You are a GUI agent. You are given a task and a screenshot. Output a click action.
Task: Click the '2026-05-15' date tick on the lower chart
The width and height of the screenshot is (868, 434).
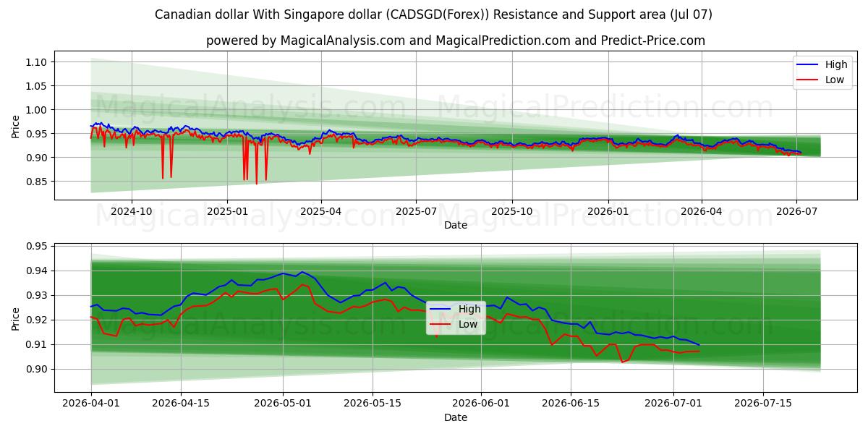(373, 405)
